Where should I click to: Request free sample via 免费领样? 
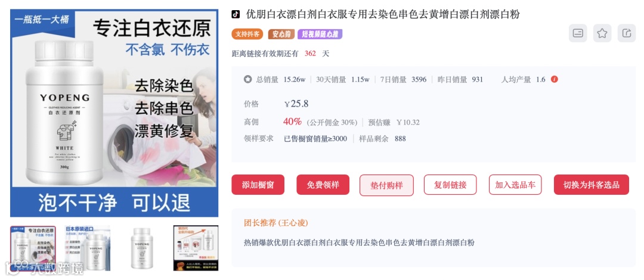point(323,185)
